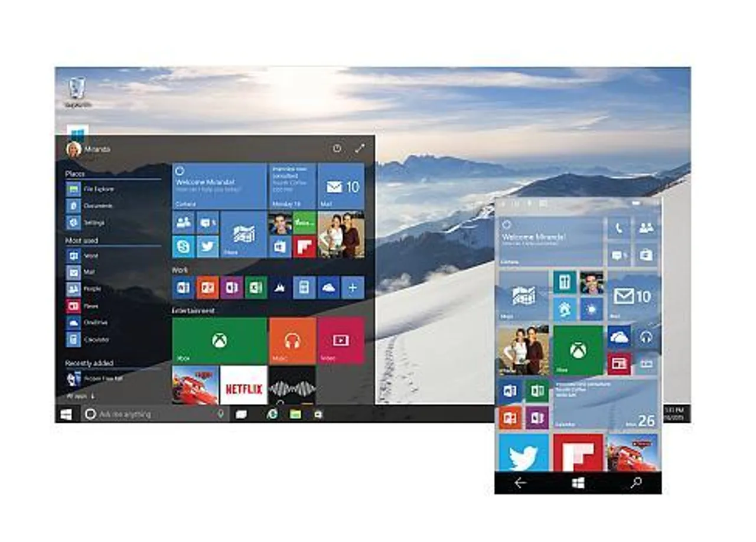Click the microphone icon in search box
Screen dimensions: 756x542
coord(221,414)
